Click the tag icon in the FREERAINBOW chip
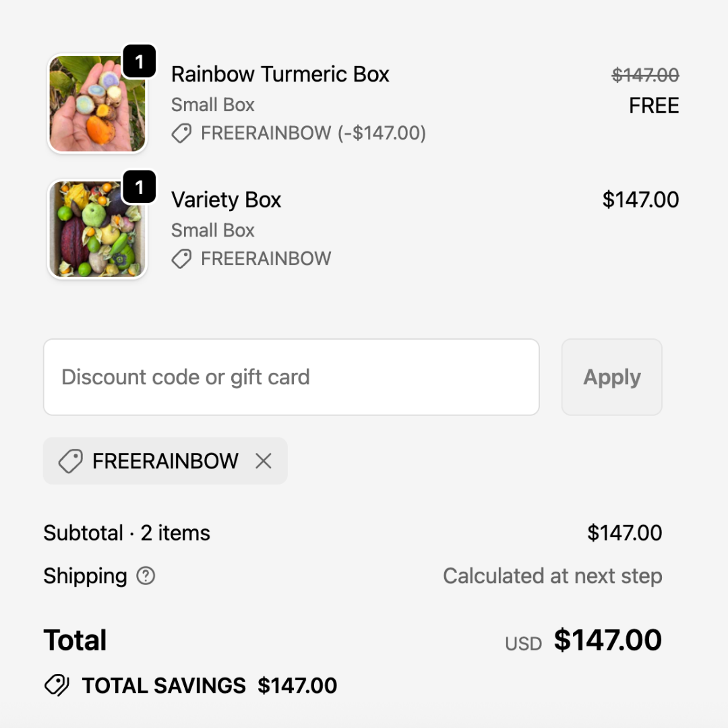 (70, 461)
